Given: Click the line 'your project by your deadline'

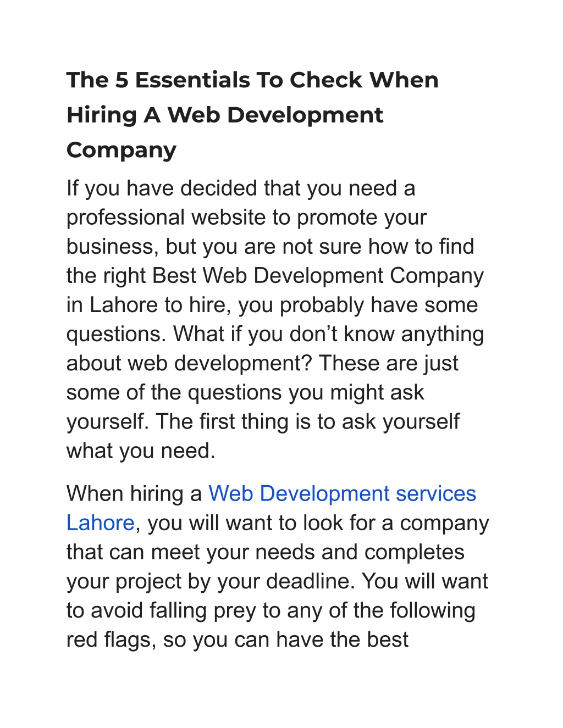Looking at the screenshot, I should pos(277,581).
